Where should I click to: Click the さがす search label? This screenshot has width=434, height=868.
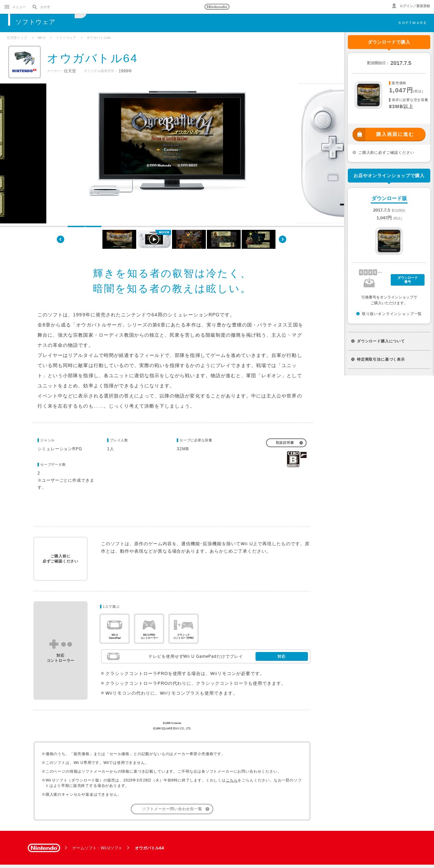point(45,7)
